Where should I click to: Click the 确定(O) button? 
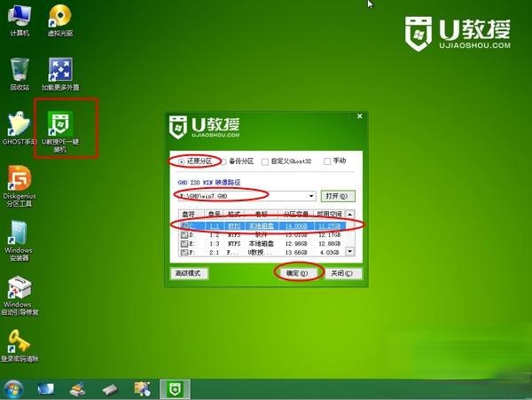[x=297, y=273]
